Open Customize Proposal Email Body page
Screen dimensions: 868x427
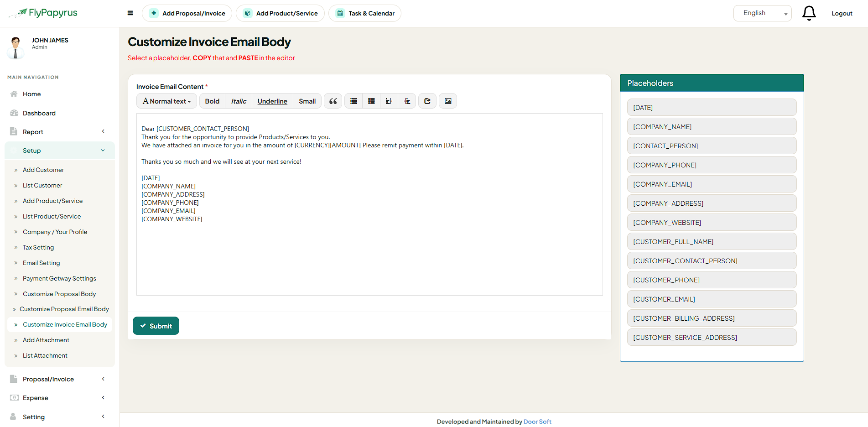[x=64, y=309]
